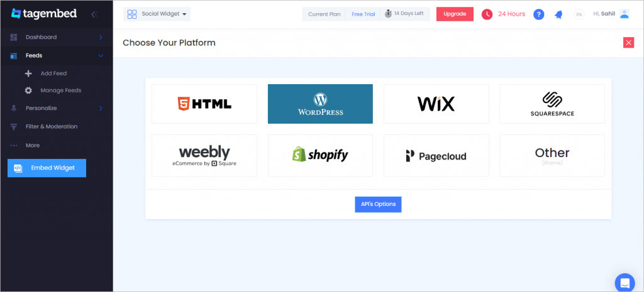Click the Manage Feeds gear icon
644x292 pixels.
[x=28, y=90]
